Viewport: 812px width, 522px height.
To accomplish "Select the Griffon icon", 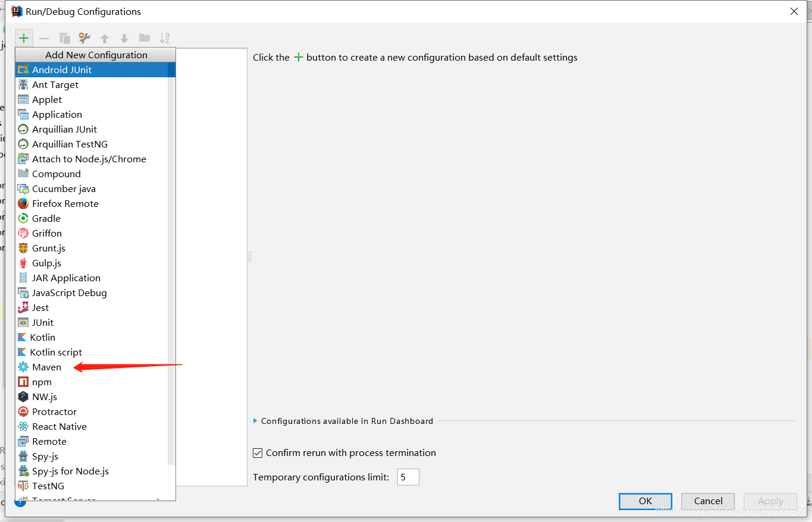I will coord(23,233).
